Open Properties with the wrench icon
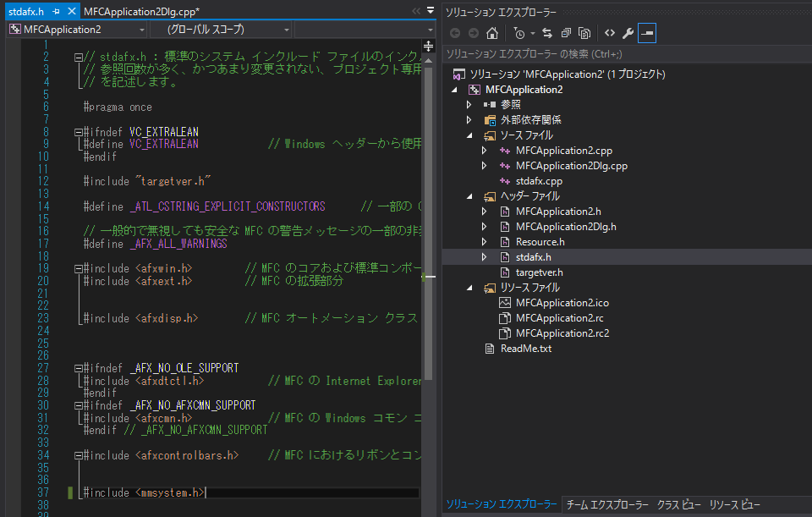The image size is (812, 517). click(628, 33)
